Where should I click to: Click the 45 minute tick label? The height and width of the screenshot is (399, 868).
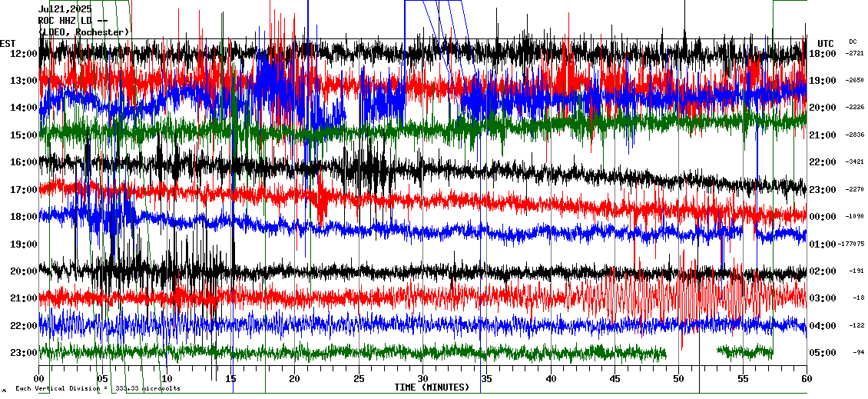click(615, 379)
